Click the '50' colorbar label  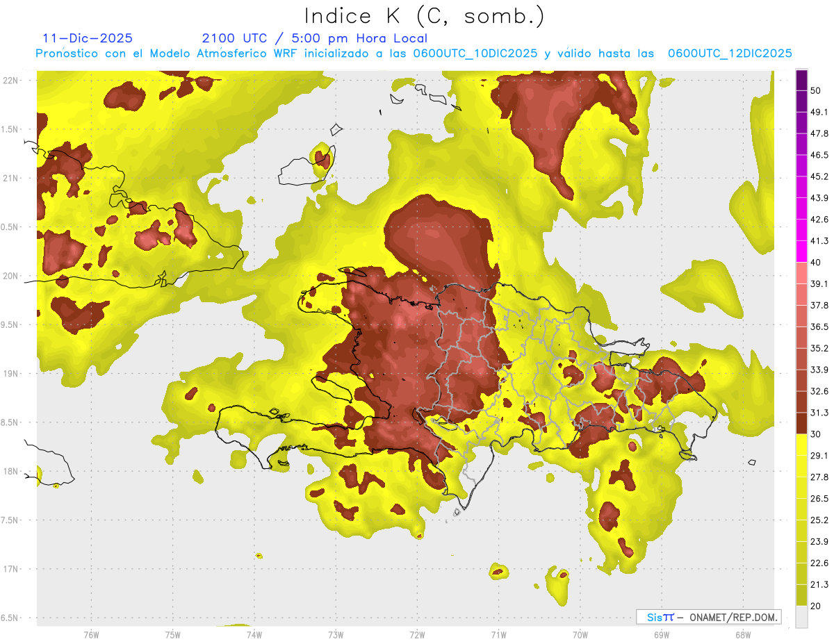tap(816, 90)
